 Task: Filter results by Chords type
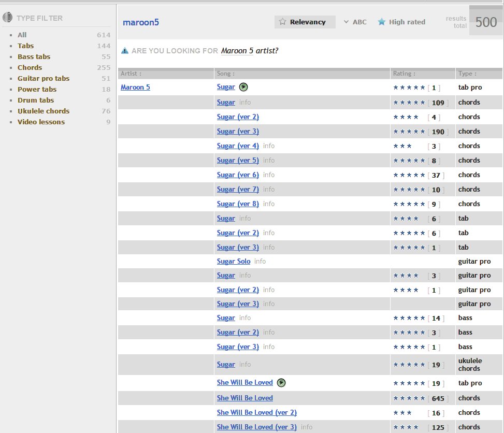(x=30, y=67)
